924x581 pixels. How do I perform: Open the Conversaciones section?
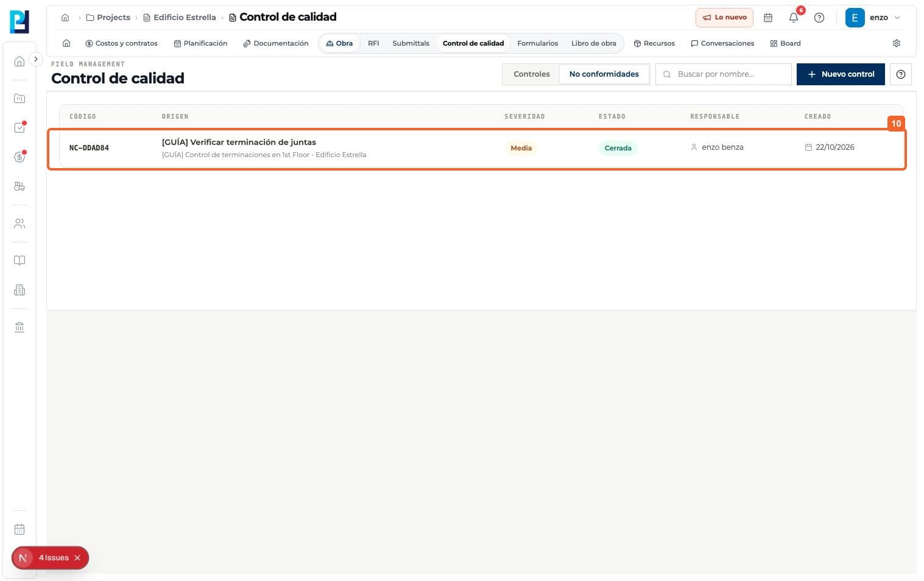tap(722, 43)
